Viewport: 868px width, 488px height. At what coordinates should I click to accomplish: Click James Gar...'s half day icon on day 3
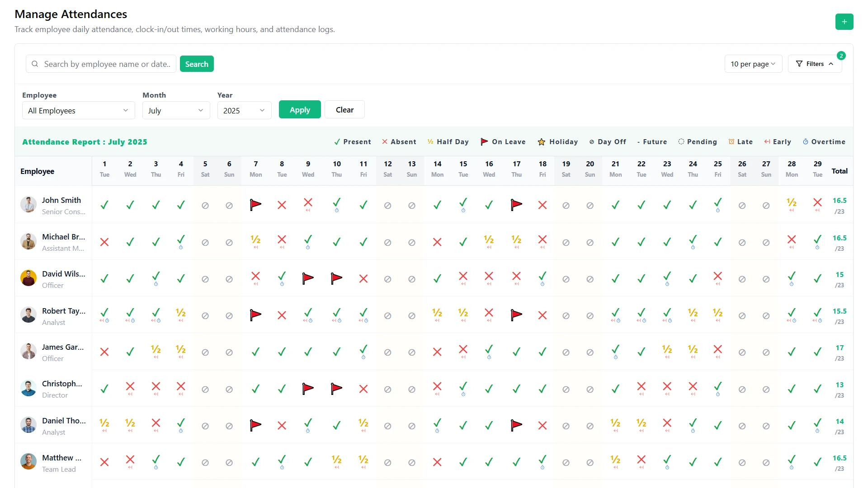coord(156,349)
